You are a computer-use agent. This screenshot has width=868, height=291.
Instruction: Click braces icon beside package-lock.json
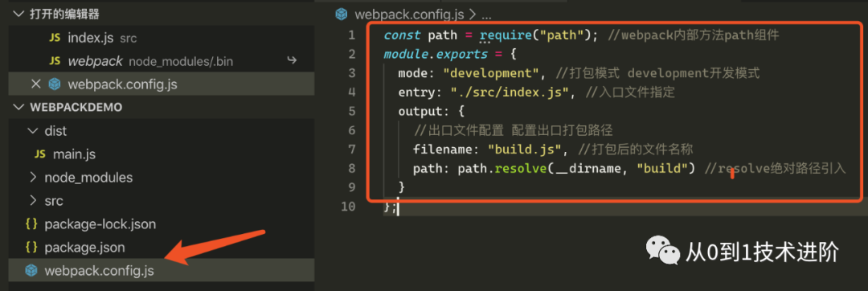point(32,224)
